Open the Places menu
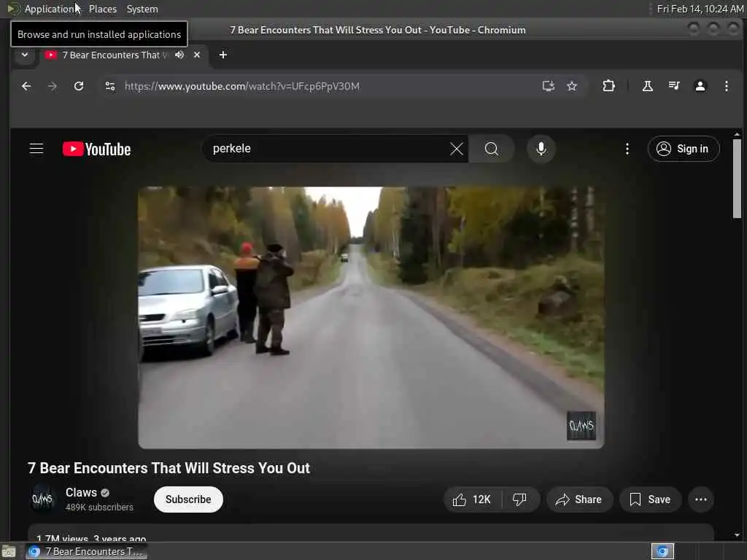This screenshot has height=560, width=747. [102, 9]
